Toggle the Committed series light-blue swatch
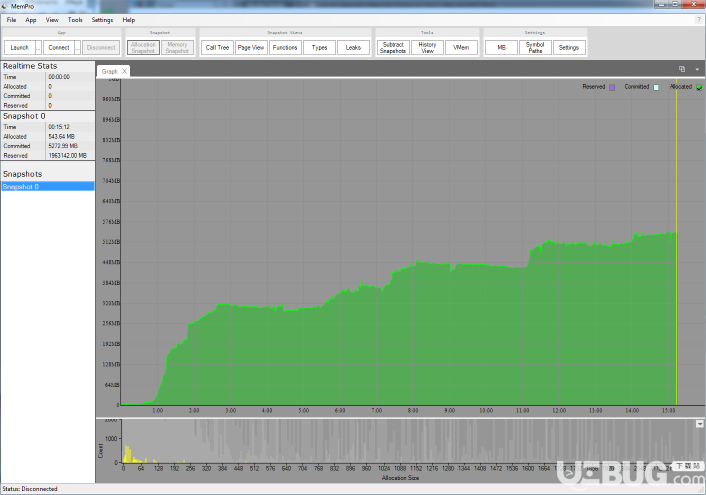 pos(656,87)
